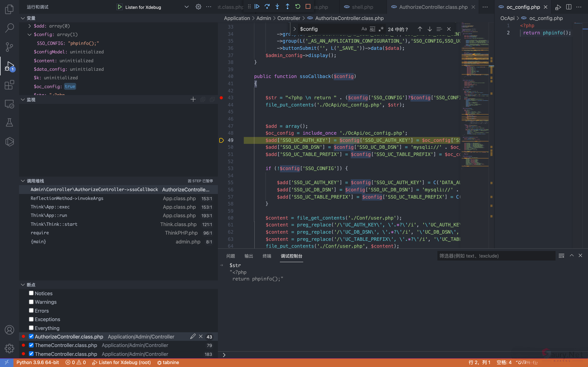Open launch.json with the gear icon
Screen dimensions: 588x367
[x=198, y=7]
